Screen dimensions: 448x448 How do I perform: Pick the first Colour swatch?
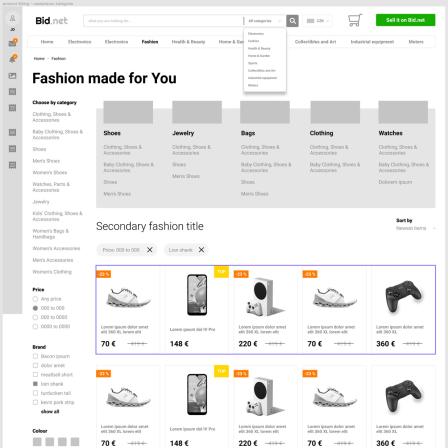tap(37, 442)
